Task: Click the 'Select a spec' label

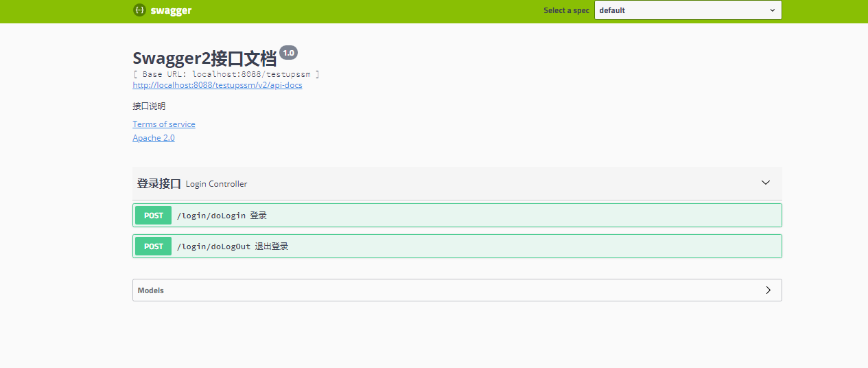Action: (566, 10)
